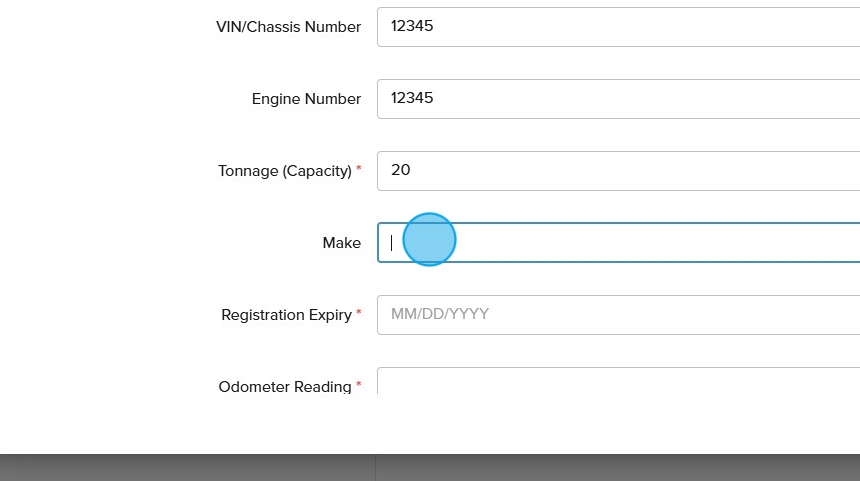Click the vertical divider line in the dark backdrop
The height and width of the screenshot is (481, 860).
coord(375,468)
